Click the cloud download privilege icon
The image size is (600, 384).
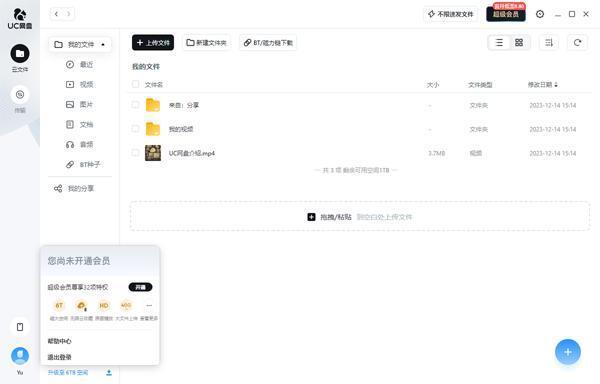click(81, 305)
